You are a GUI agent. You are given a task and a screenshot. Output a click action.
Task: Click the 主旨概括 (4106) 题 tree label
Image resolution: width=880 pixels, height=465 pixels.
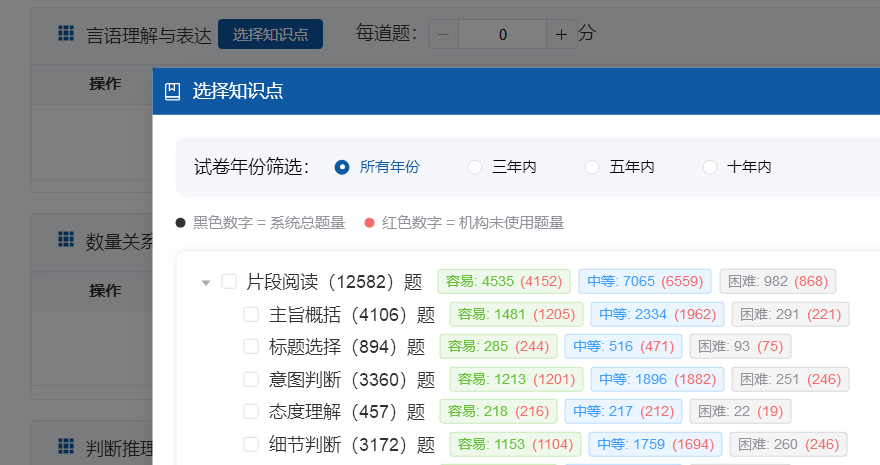[352, 315]
